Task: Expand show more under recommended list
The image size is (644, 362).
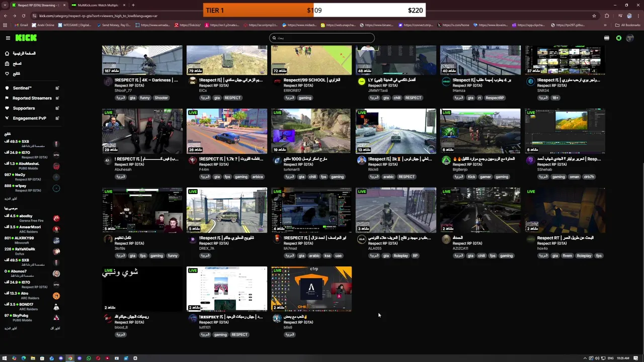Action: tap(11, 328)
